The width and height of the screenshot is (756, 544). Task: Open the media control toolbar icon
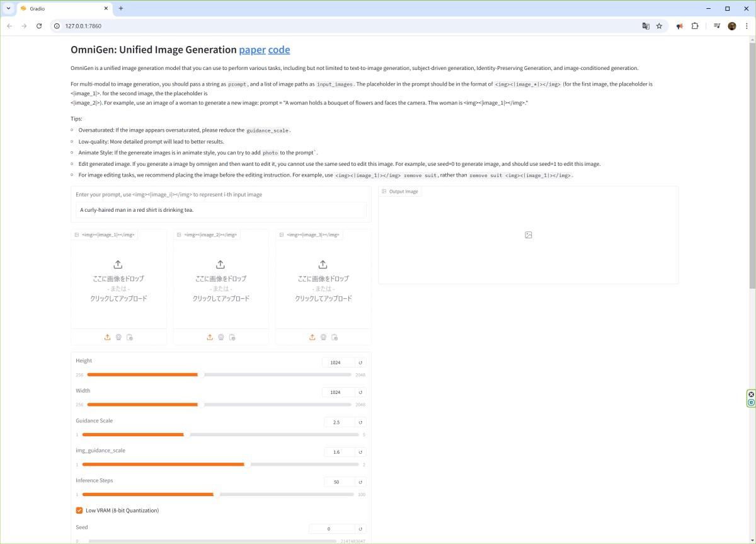point(717,26)
